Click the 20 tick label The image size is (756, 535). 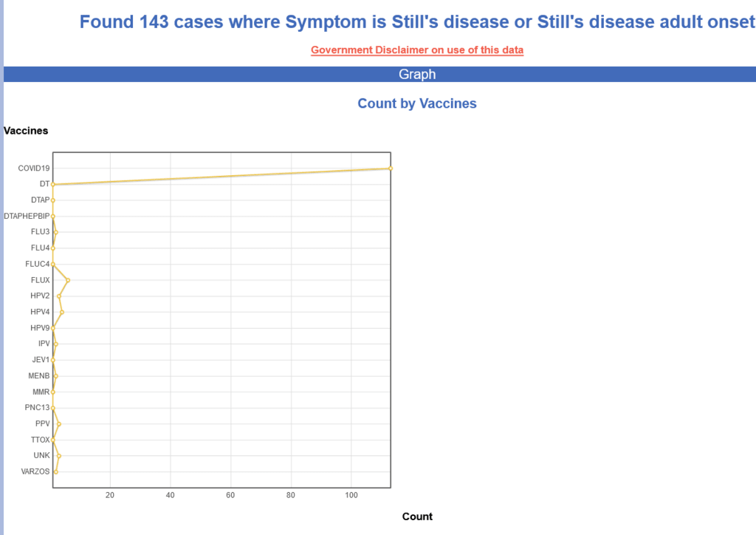click(110, 495)
